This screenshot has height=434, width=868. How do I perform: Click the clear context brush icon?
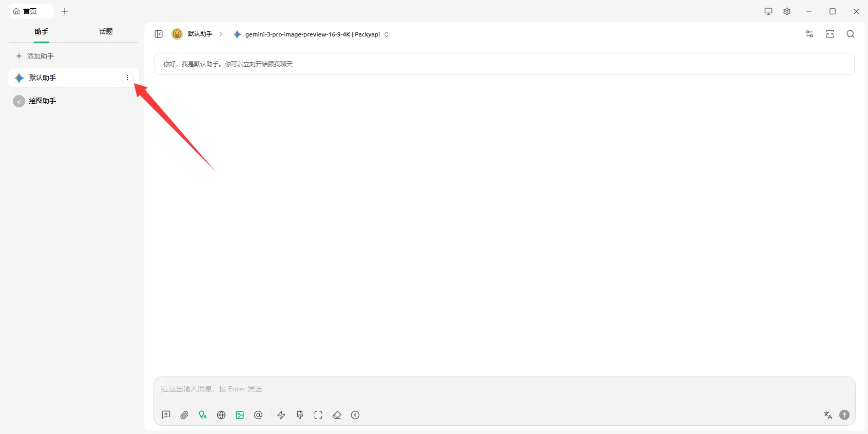[x=300, y=415]
